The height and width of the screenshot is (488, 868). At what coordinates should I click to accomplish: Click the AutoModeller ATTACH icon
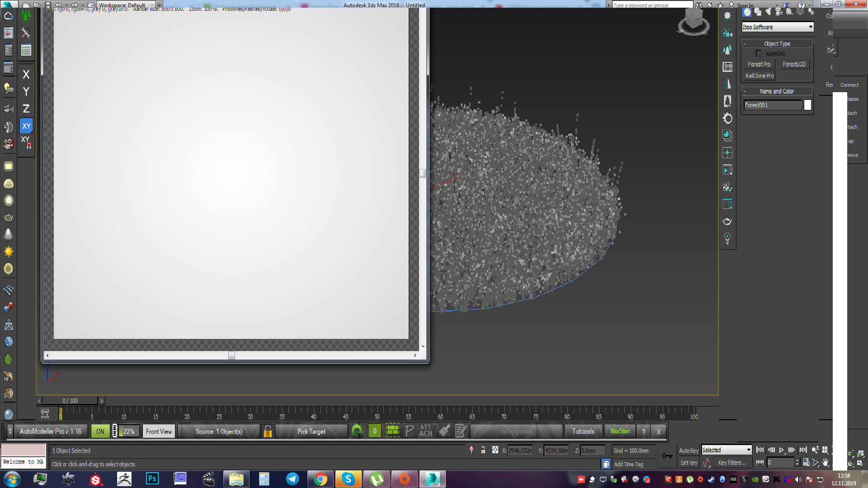425,431
